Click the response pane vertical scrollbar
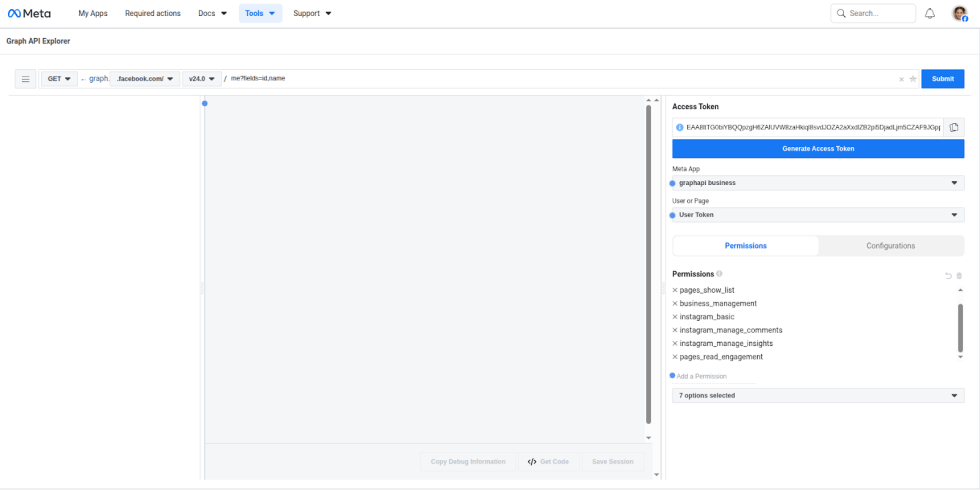 pos(648,264)
